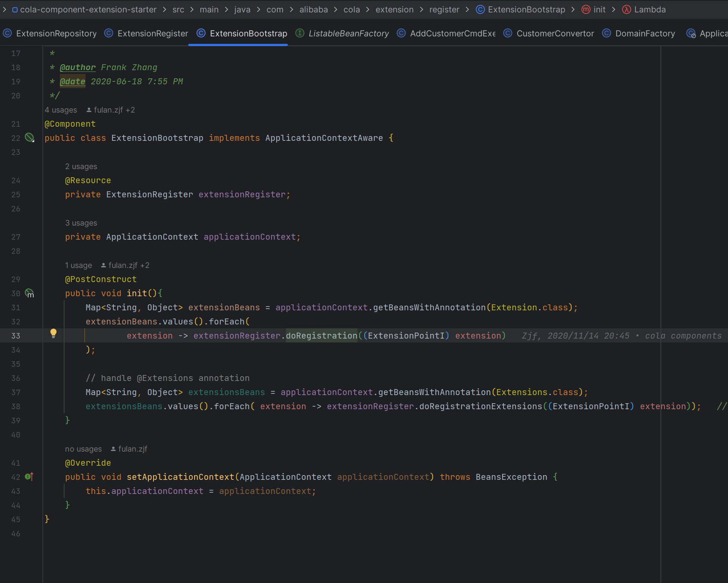The width and height of the screenshot is (728, 583).
Task: Click the init method icon in breadcrumb
Action: click(586, 9)
